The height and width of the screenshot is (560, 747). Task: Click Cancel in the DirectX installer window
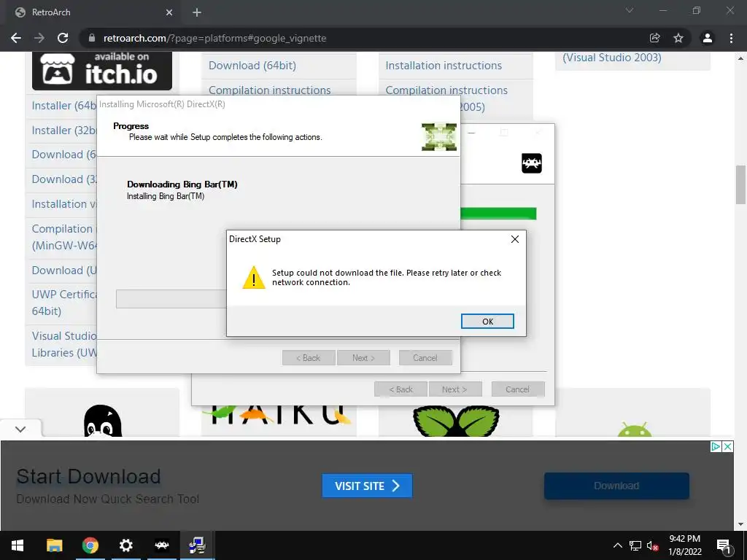425,357
